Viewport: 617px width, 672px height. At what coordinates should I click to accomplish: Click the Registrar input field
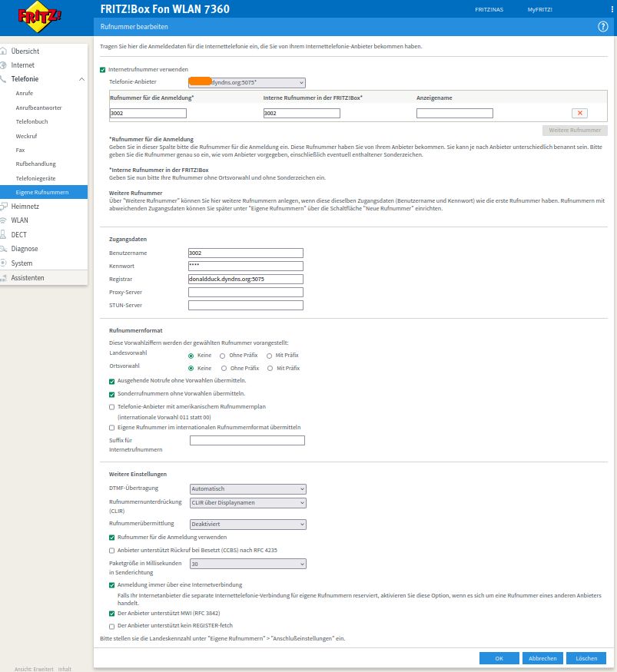(245, 280)
